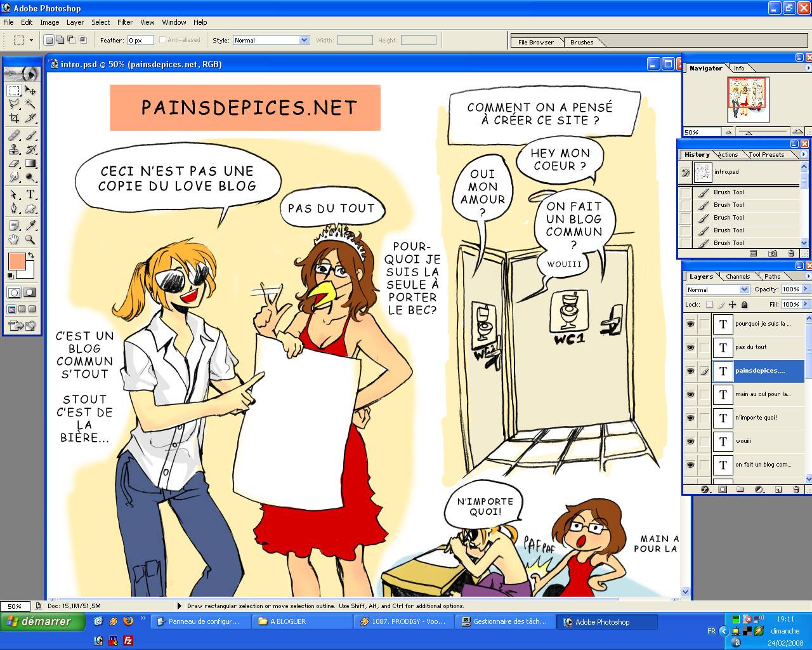Open the File Browser tab
This screenshot has height=650, width=812.
(536, 43)
